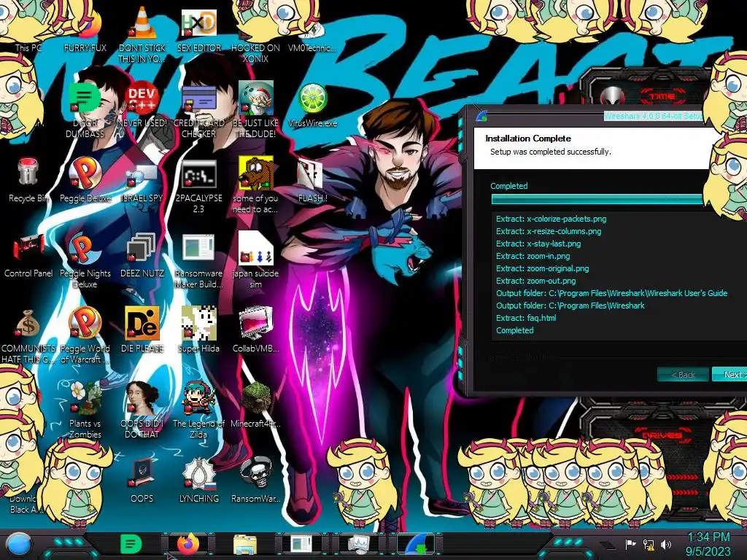The height and width of the screenshot is (560, 747).
Task: Select the 'Extract: zoom-in.png' log line
Action: tap(533, 256)
